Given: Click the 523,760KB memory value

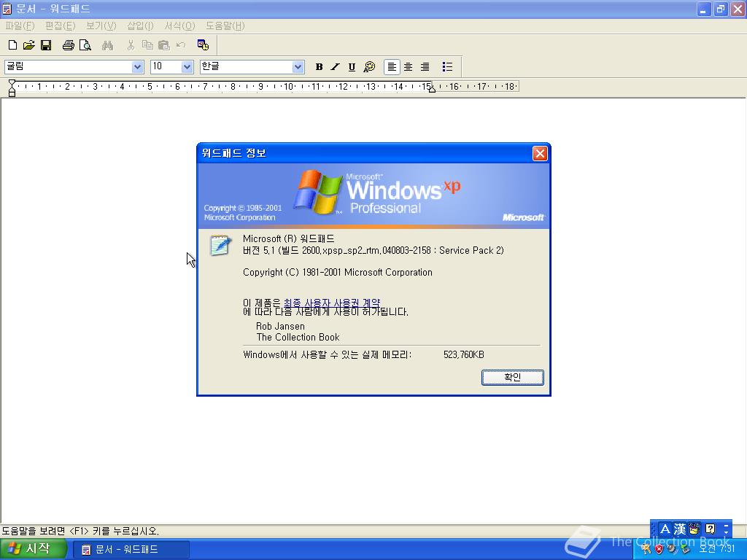Looking at the screenshot, I should (463, 355).
